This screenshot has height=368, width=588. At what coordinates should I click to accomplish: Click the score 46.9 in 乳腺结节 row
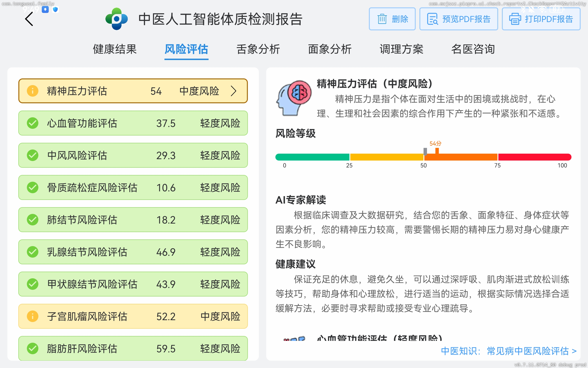pyautogui.click(x=166, y=252)
